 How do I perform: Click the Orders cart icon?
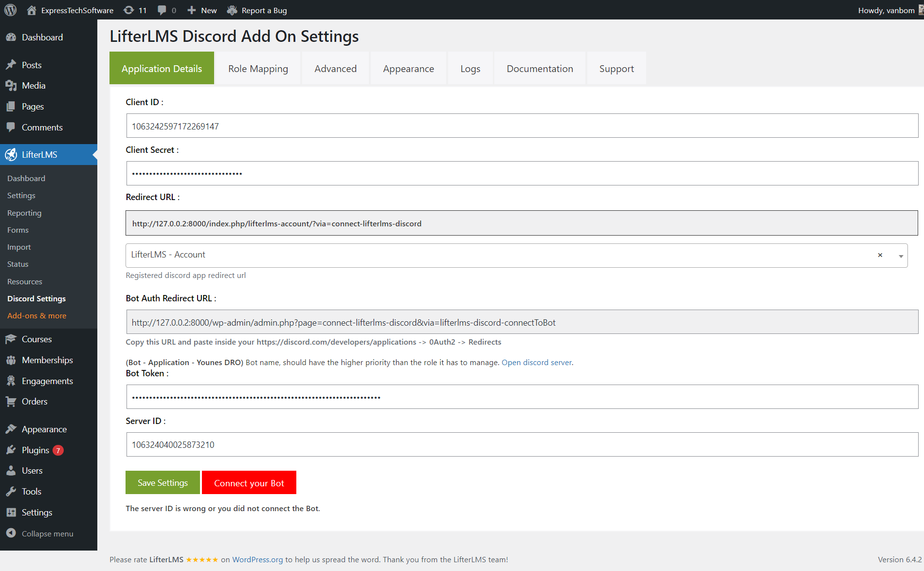click(11, 401)
